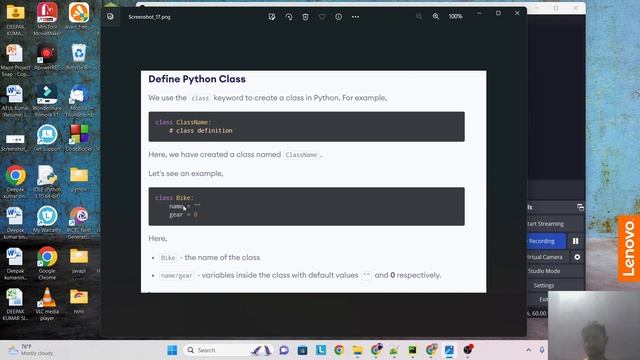Open the ATUL Kumar Resume Word file

[15, 101]
